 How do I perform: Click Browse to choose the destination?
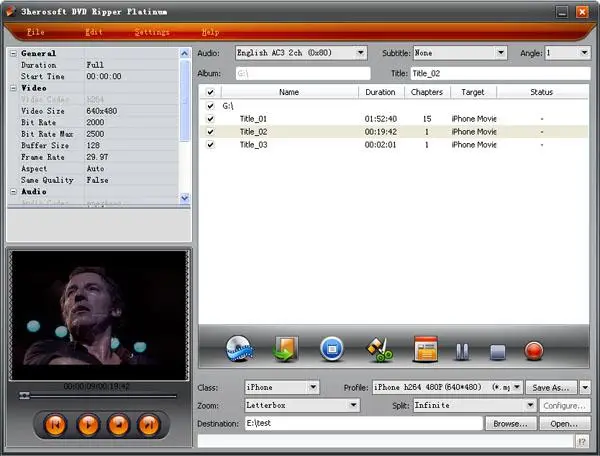click(510, 423)
